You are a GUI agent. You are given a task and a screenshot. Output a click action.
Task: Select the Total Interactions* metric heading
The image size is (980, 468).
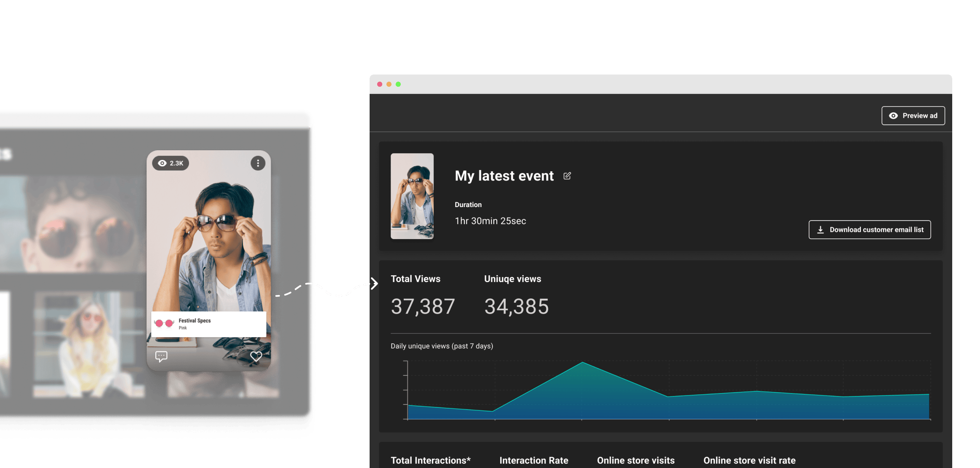tap(431, 460)
